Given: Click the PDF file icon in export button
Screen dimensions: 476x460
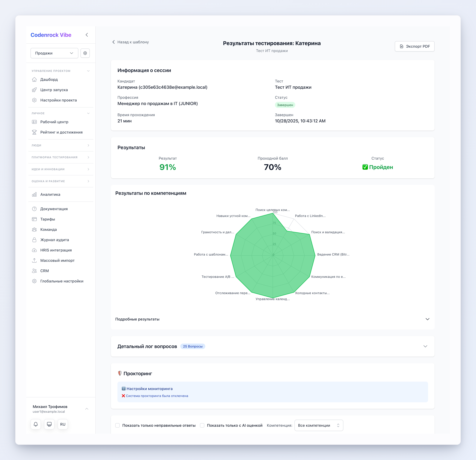Looking at the screenshot, I should 402,46.
